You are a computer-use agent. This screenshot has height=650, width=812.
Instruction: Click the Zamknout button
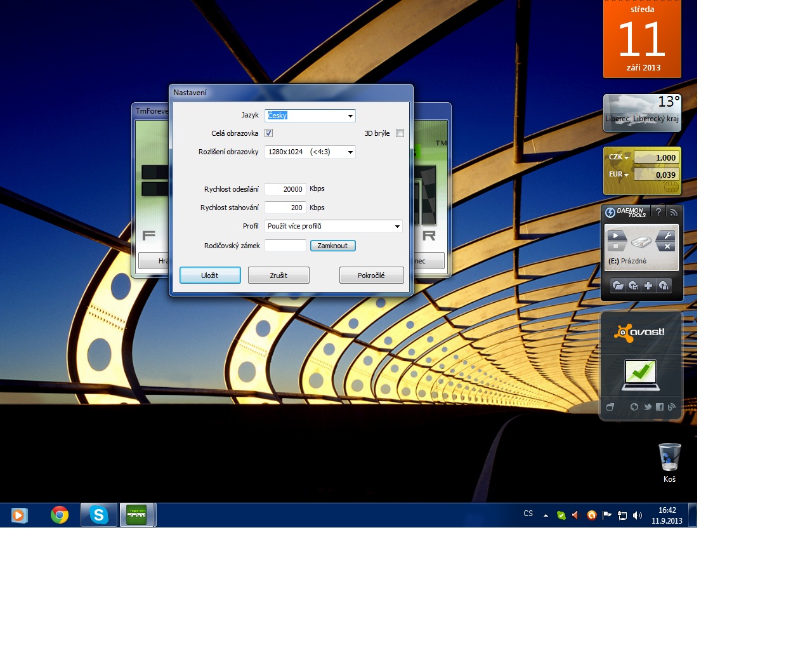(x=332, y=246)
